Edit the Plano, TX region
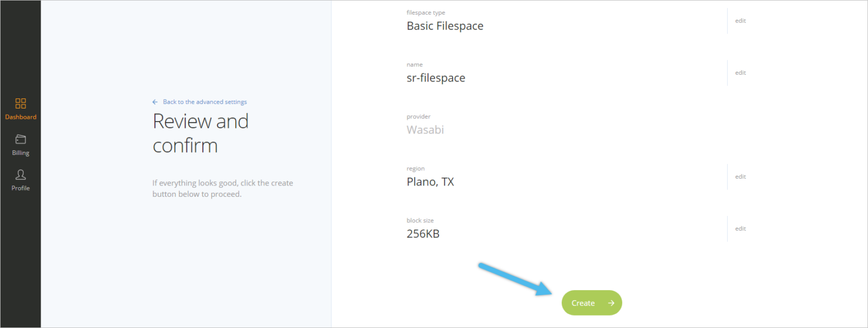This screenshot has width=868, height=328. (740, 176)
